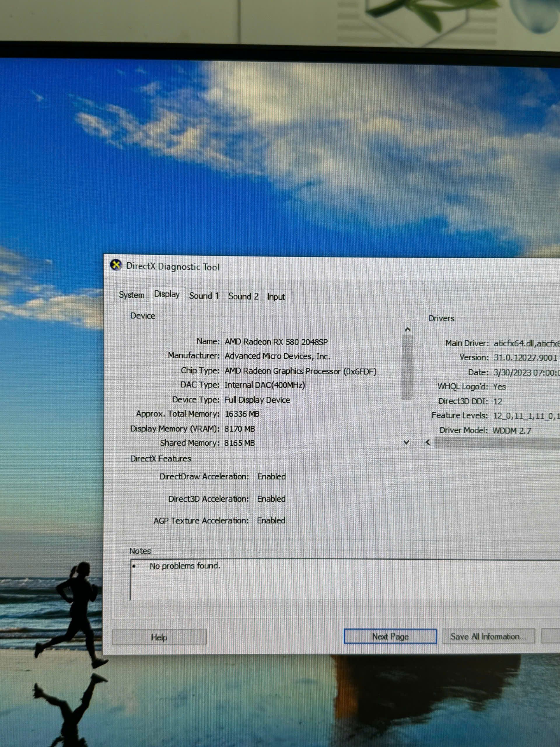560x747 pixels.
Task: Open the Sound 2 tab
Action: [243, 296]
